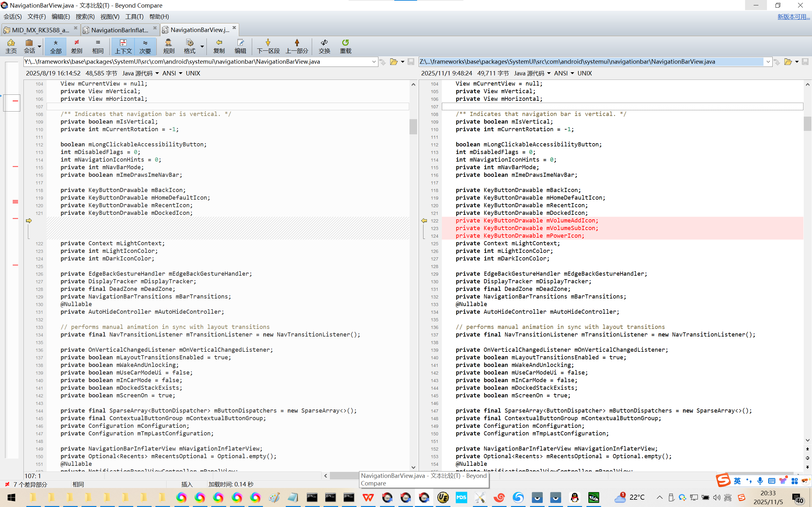This screenshot has height=507, width=812.
Task: Toggle the 全部 (Show All) filter
Action: (x=56, y=46)
